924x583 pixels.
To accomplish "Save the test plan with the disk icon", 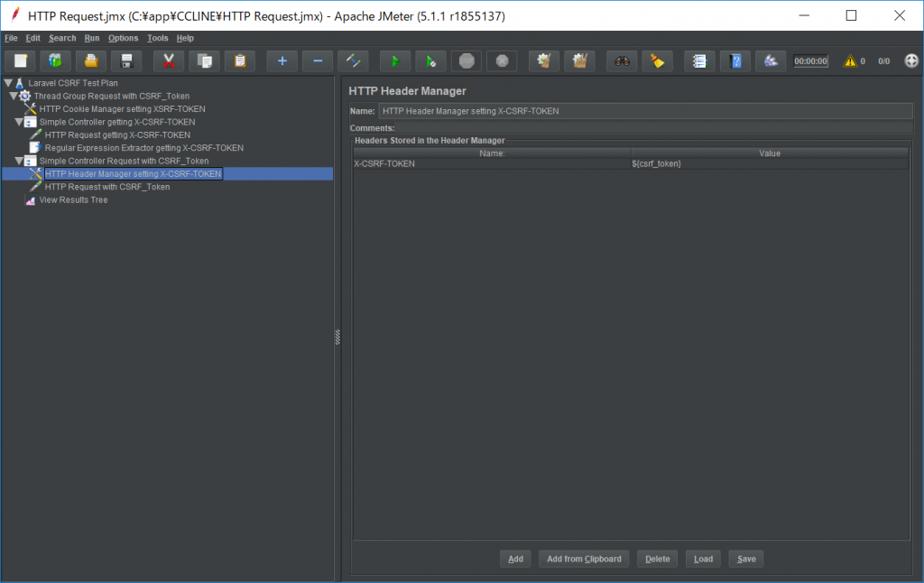I will coord(126,61).
